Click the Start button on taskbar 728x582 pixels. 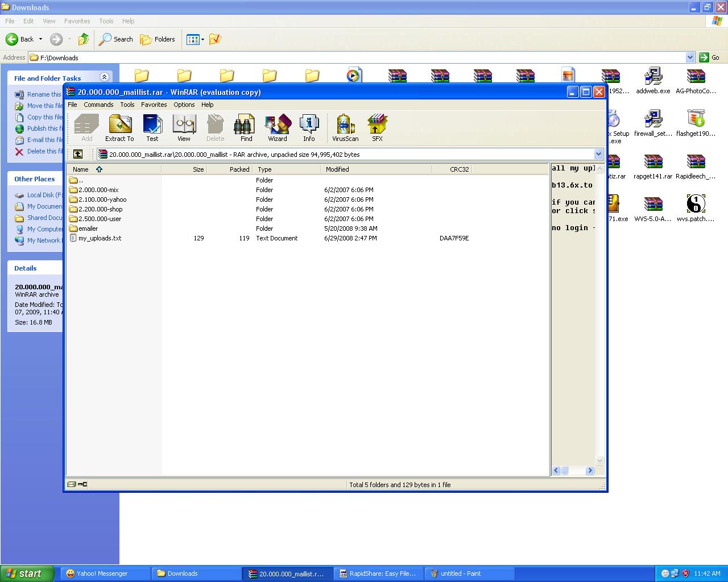coord(27,573)
